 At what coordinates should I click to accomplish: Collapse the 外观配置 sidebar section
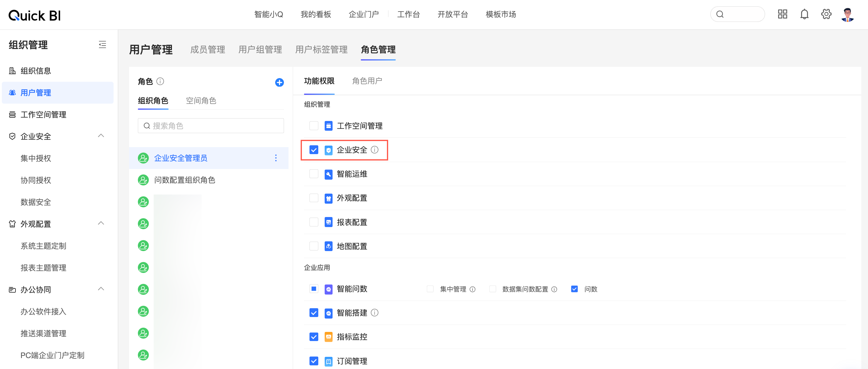click(x=101, y=223)
